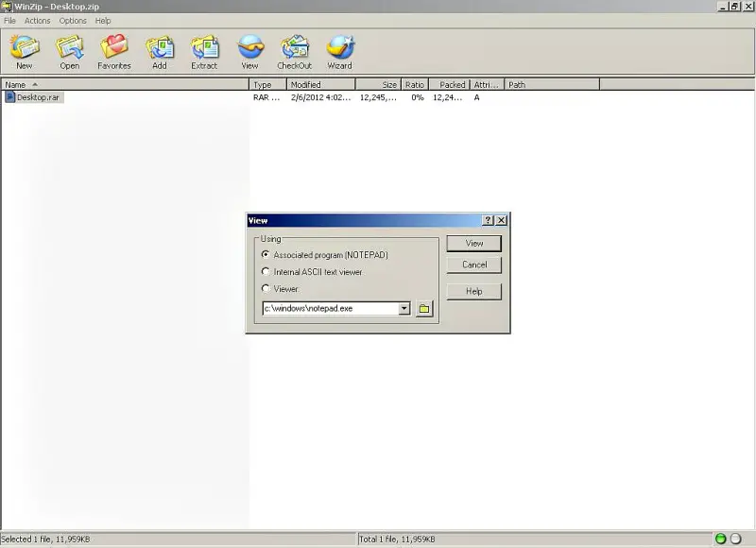The width and height of the screenshot is (756, 548).
Task: Click Cancel in the View dialog
Action: point(473,265)
